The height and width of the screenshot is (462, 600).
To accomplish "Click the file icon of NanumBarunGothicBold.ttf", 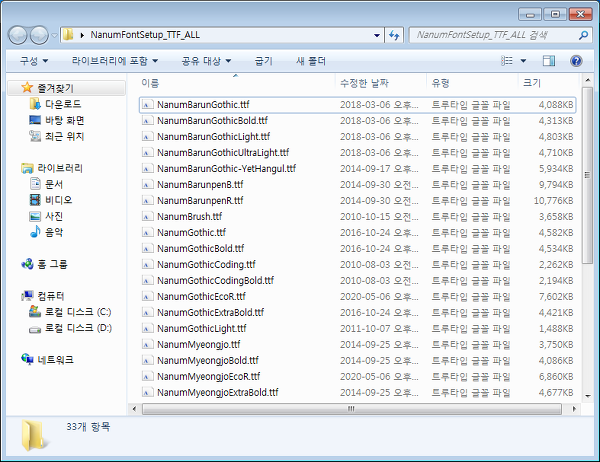I will 148,121.
